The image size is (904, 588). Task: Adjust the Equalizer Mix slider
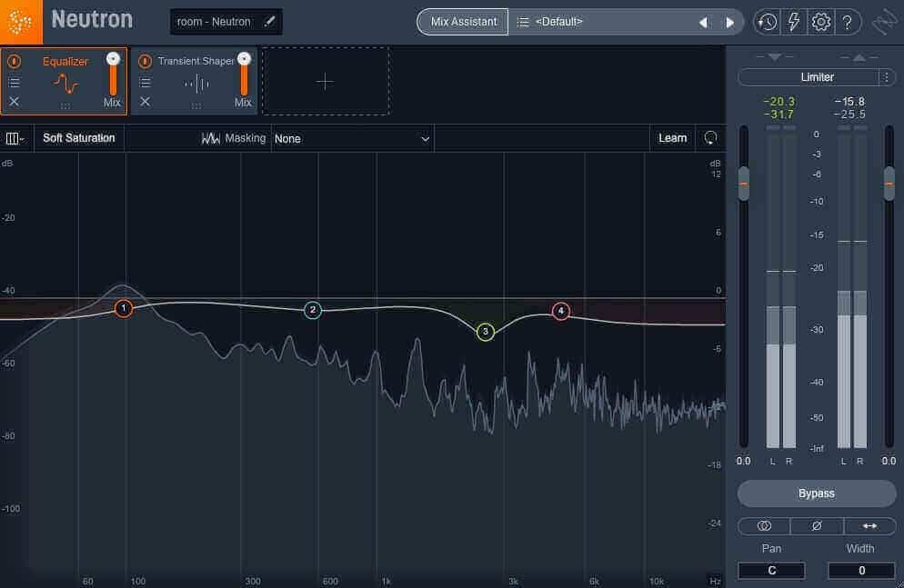(113, 73)
